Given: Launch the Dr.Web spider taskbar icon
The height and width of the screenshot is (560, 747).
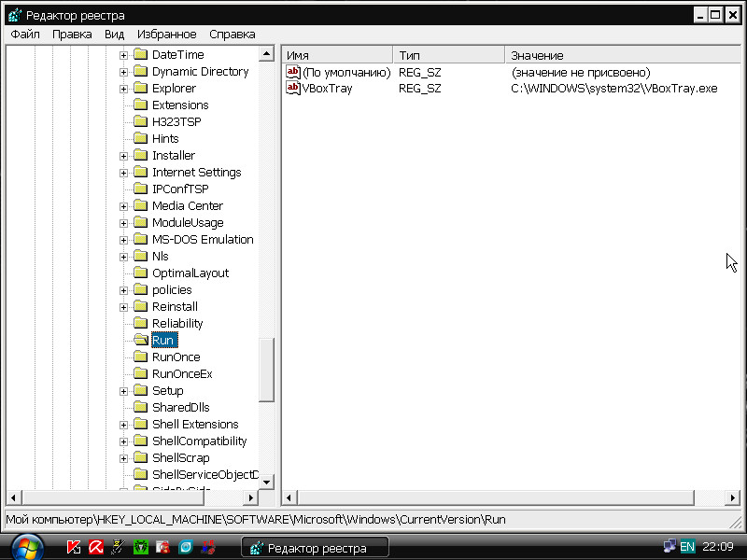Looking at the screenshot, I should point(141,547).
